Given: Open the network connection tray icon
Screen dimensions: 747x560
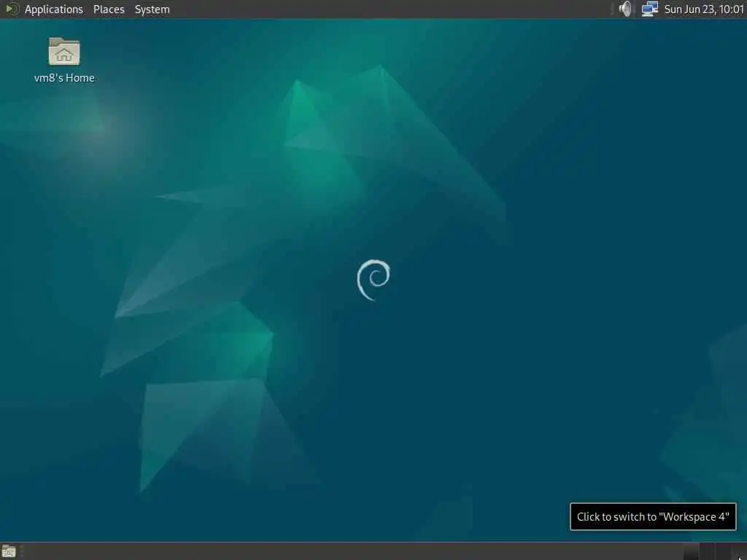Looking at the screenshot, I should (649, 9).
